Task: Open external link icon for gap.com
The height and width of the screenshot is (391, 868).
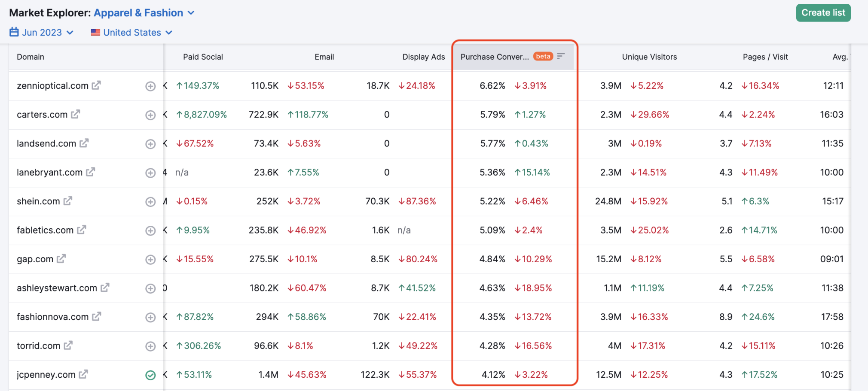Action: [61, 258]
